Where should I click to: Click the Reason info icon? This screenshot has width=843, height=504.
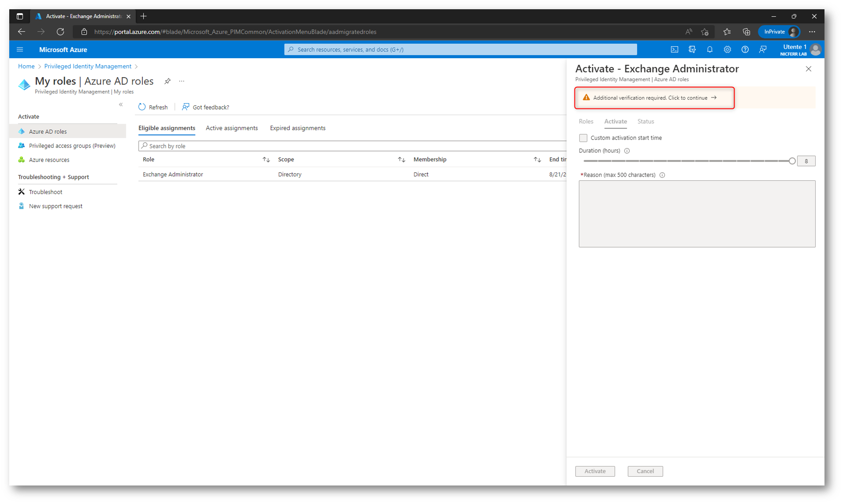tap(662, 175)
